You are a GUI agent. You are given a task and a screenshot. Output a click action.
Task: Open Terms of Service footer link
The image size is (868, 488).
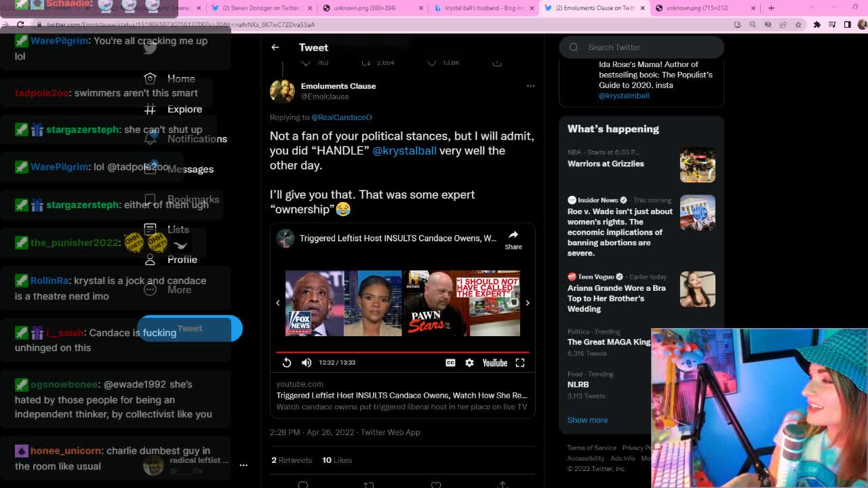pyautogui.click(x=591, y=448)
